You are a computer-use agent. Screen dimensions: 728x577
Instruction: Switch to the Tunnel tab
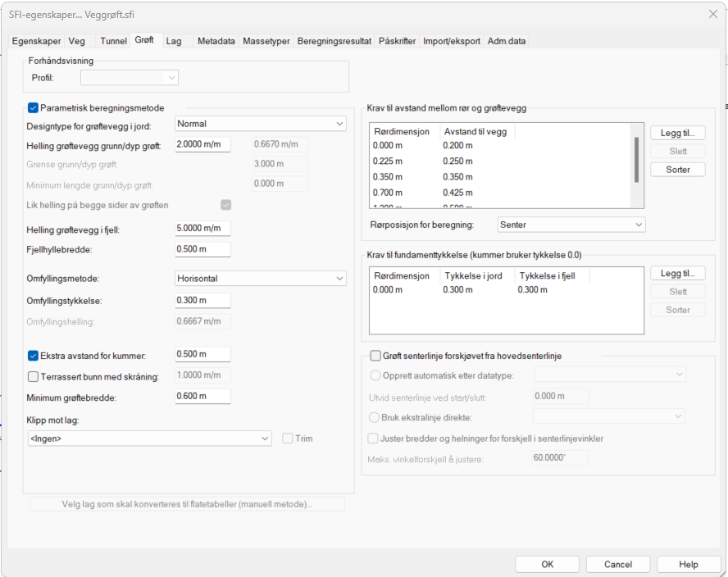113,41
